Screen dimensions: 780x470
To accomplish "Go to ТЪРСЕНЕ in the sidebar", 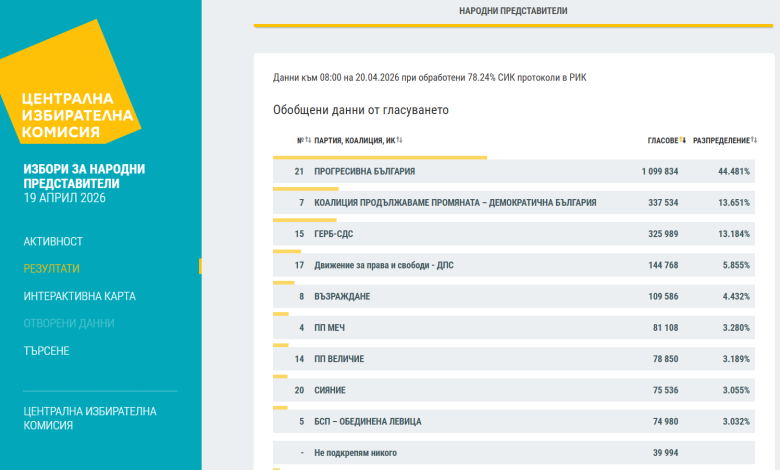I will click(x=47, y=351).
